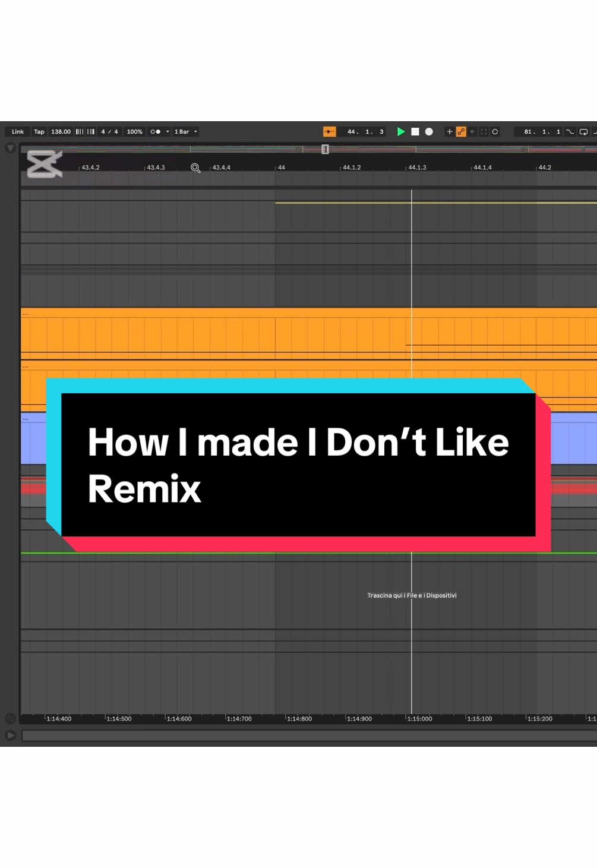Select the time signature denominator 4

click(x=116, y=132)
